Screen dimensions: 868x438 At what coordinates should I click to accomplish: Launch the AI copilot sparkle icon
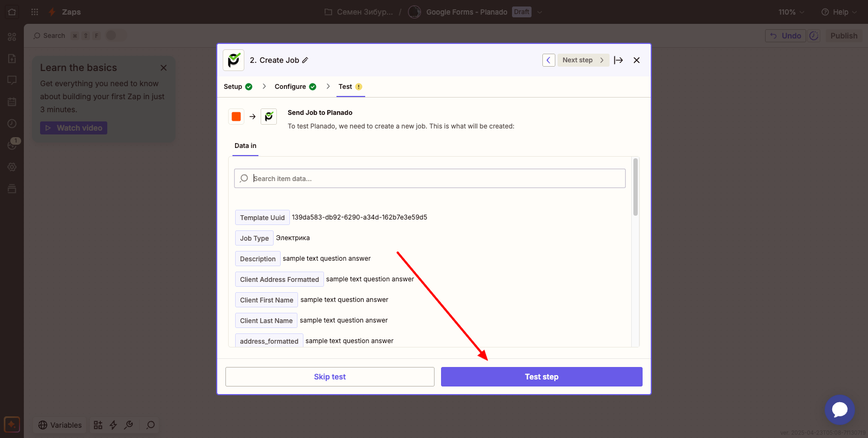click(x=12, y=424)
